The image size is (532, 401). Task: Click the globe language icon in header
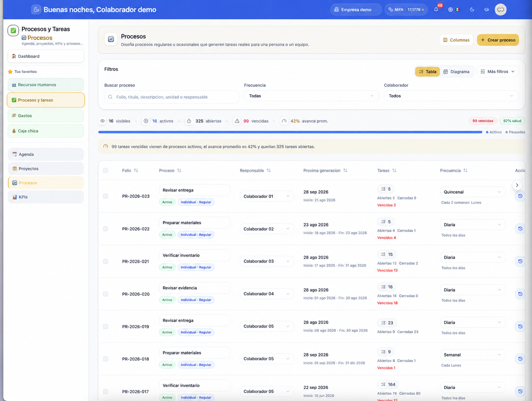tap(450, 10)
